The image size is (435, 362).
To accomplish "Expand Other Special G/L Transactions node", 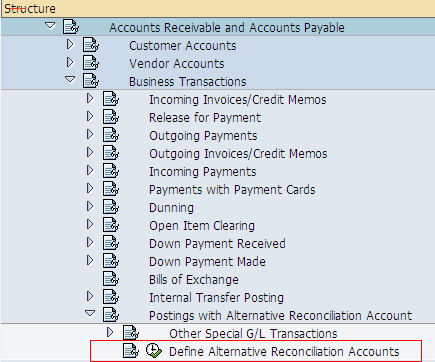I will click(110, 332).
